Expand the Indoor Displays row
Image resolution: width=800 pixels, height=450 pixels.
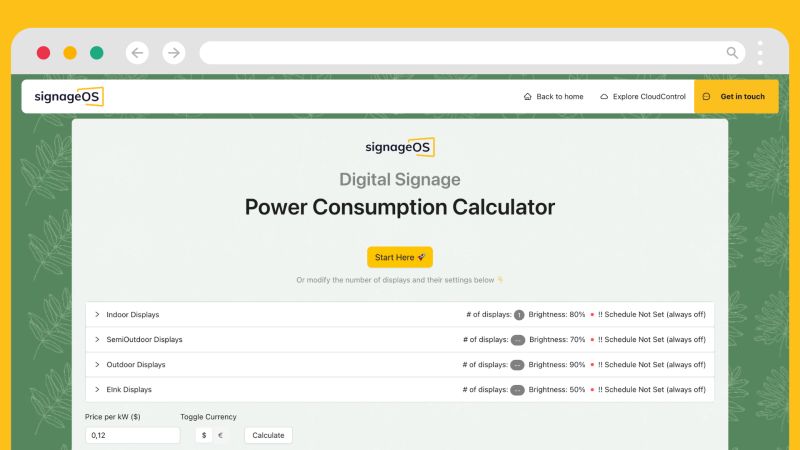(x=97, y=315)
